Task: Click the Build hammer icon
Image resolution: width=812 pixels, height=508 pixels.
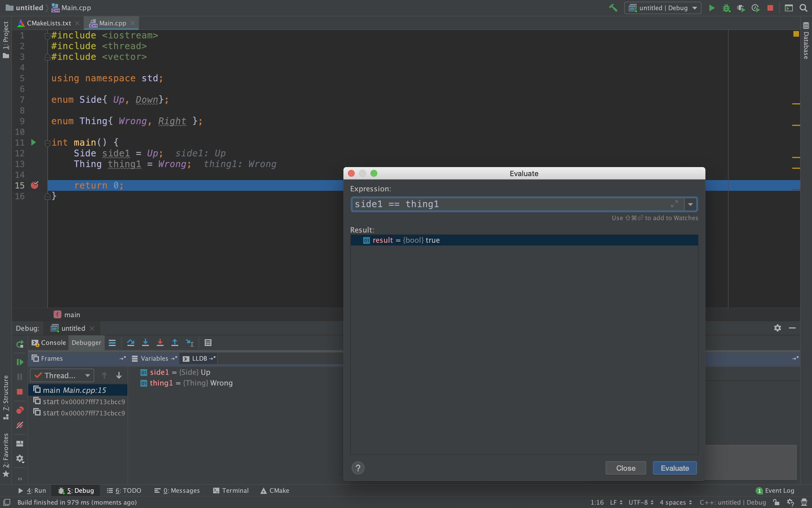Action: (613, 8)
